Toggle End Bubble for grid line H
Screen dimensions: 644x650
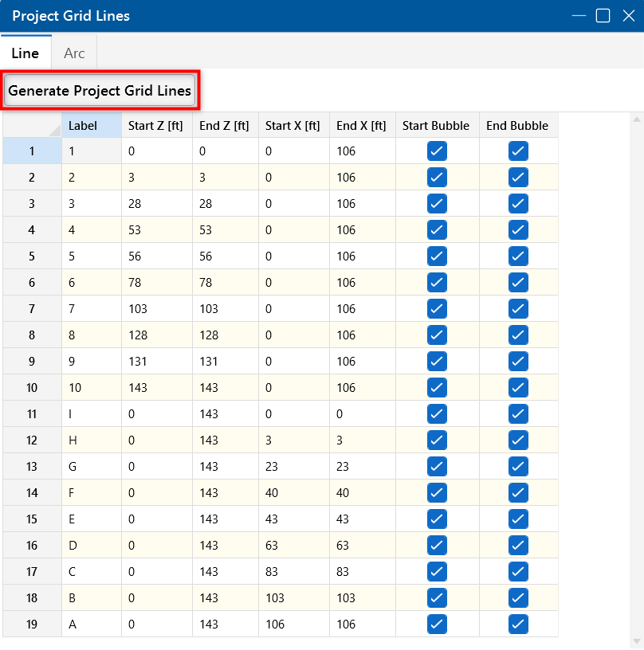[518, 441]
